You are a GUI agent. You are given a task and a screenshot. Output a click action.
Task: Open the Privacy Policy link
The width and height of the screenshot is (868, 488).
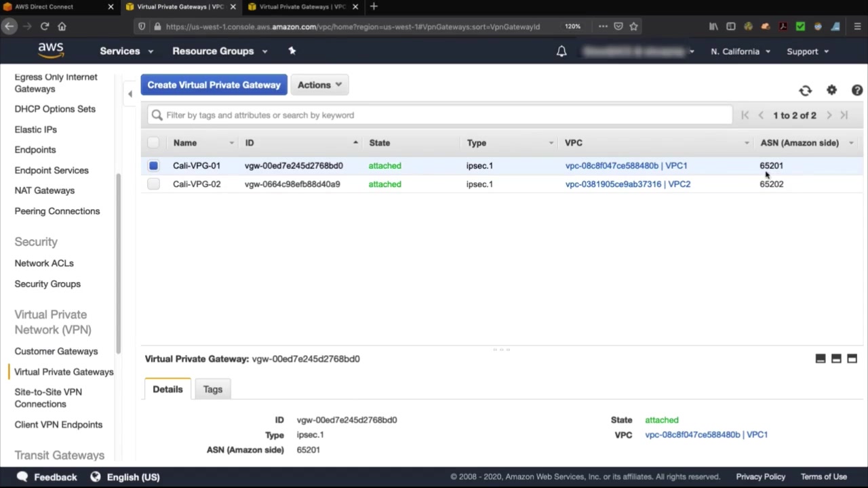tap(761, 476)
